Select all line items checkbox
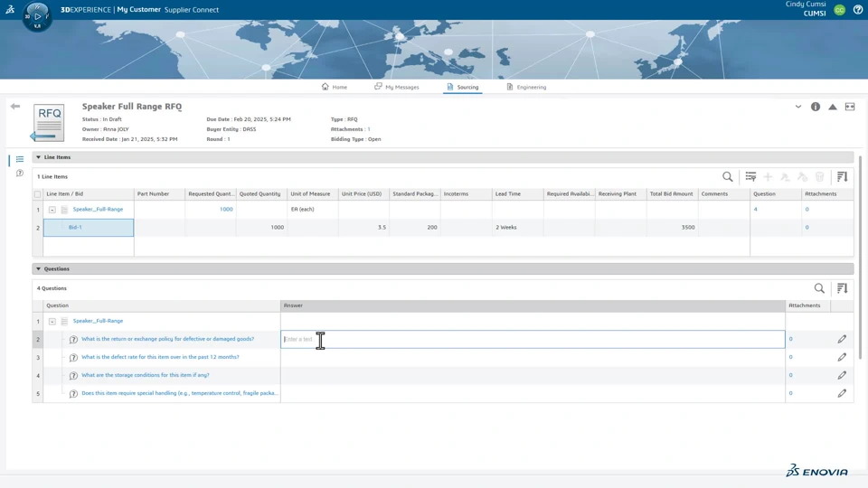Viewport: 868px width, 488px height. pyautogui.click(x=38, y=194)
